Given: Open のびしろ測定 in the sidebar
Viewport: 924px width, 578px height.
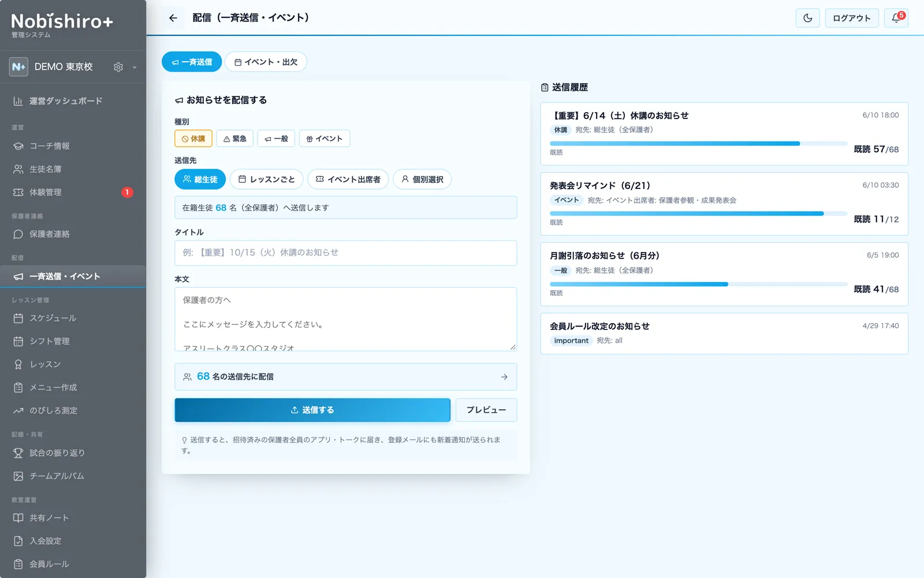Looking at the screenshot, I should coord(73,410).
